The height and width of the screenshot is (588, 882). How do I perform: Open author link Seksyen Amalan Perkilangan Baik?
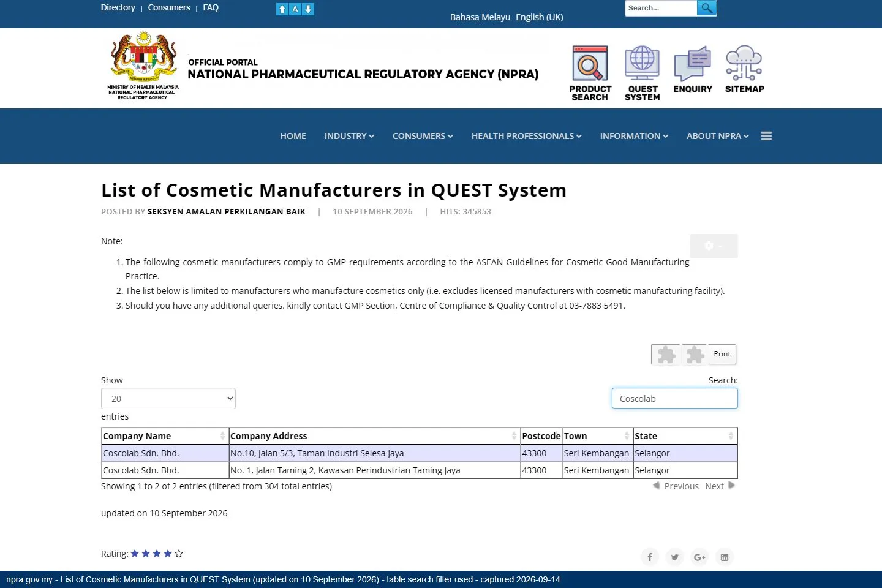point(227,211)
